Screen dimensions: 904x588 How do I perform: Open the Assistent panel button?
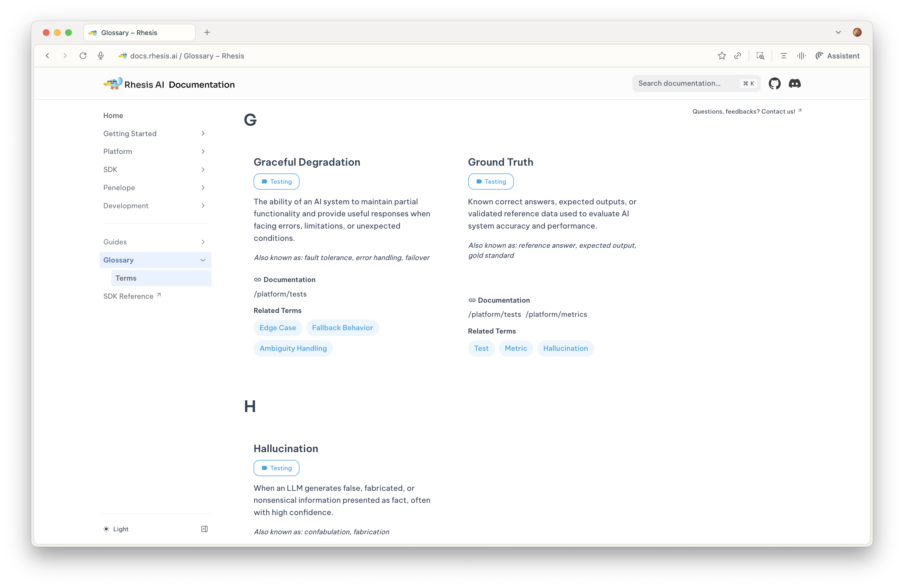point(837,56)
